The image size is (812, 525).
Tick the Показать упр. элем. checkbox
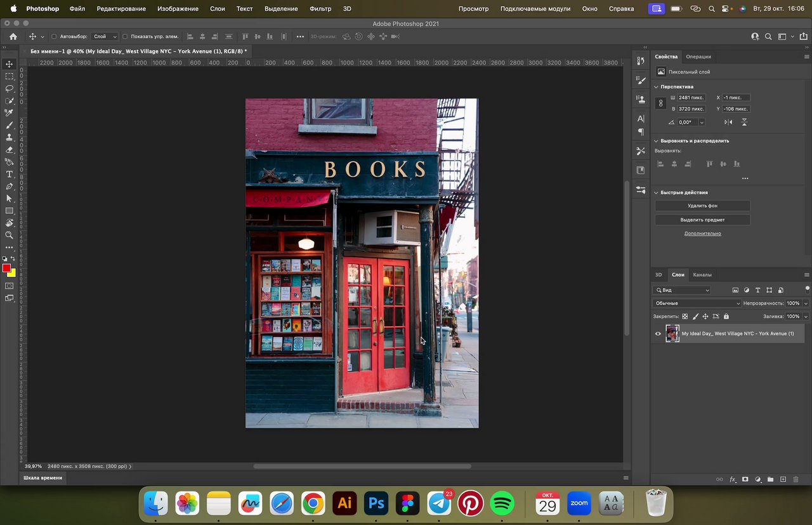pyautogui.click(x=125, y=37)
